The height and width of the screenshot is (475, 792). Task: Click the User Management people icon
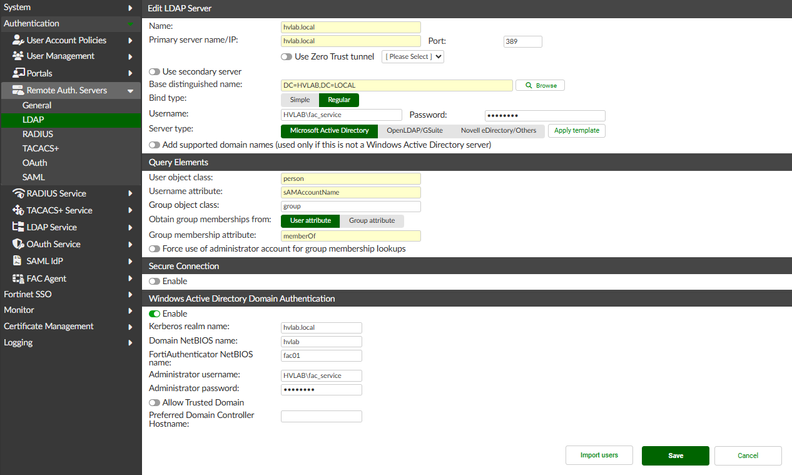(18, 56)
